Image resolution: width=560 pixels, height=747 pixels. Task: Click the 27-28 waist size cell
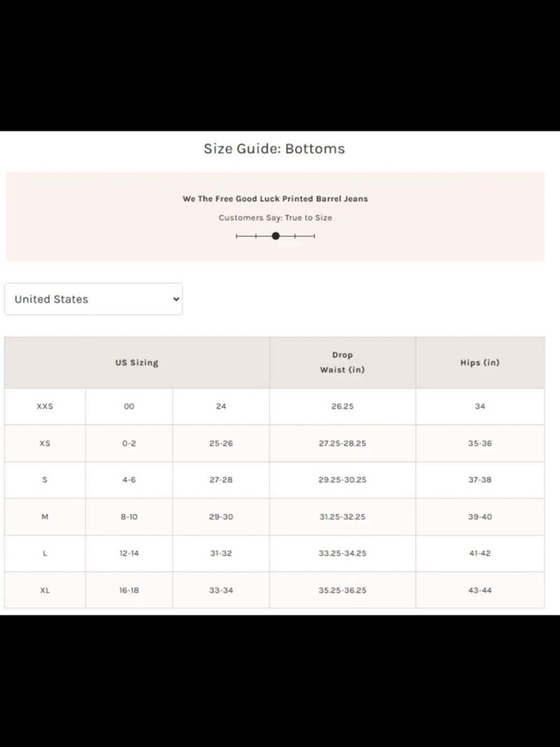point(221,480)
